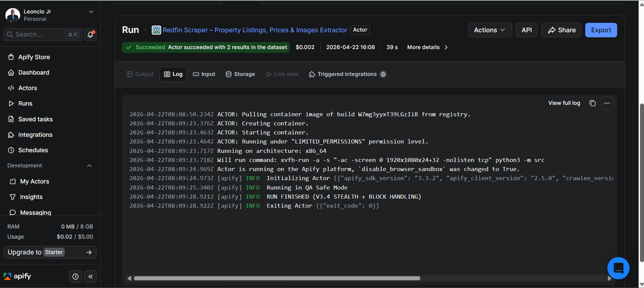Switch to the Input tab

(x=204, y=74)
